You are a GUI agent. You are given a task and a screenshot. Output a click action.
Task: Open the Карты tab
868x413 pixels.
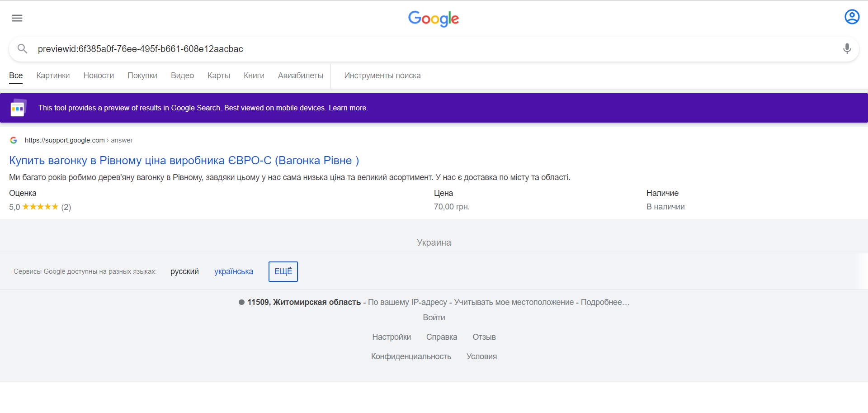point(219,76)
